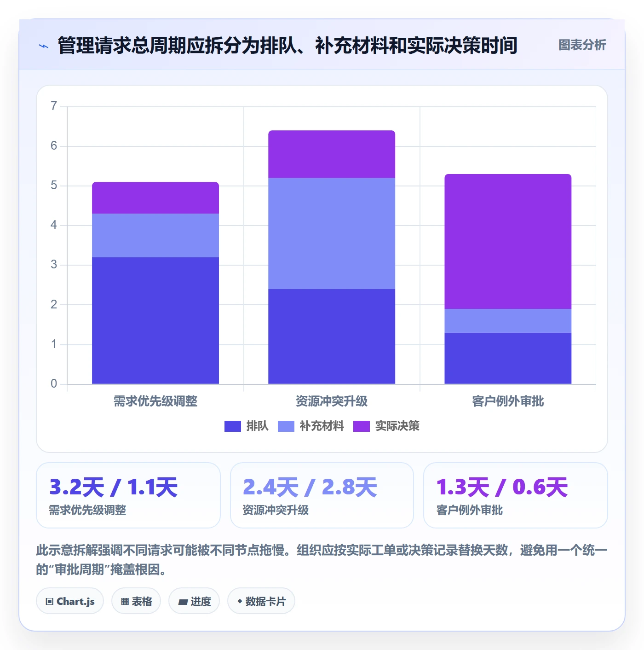Click 实际决策 segment of 资源冲突升级 bar

click(332, 154)
